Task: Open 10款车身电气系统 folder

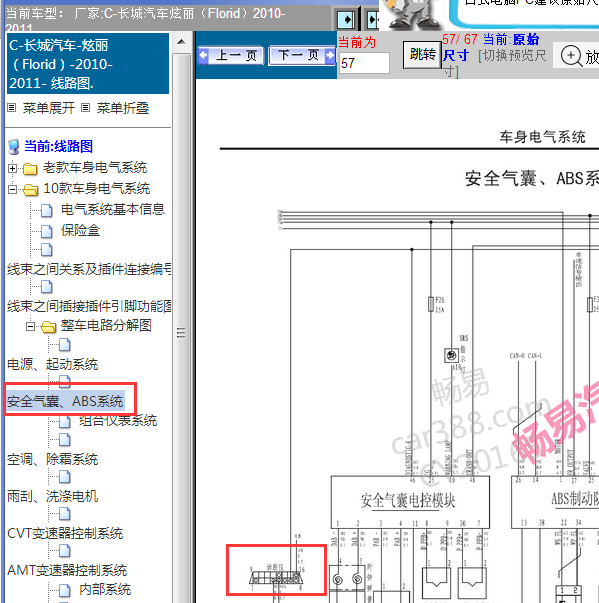Action: [x=97, y=188]
